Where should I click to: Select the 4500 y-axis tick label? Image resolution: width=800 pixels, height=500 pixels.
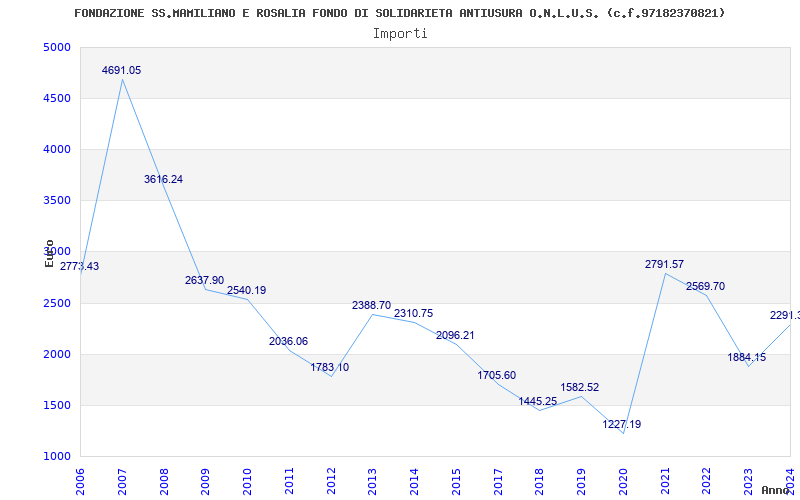coord(57,98)
